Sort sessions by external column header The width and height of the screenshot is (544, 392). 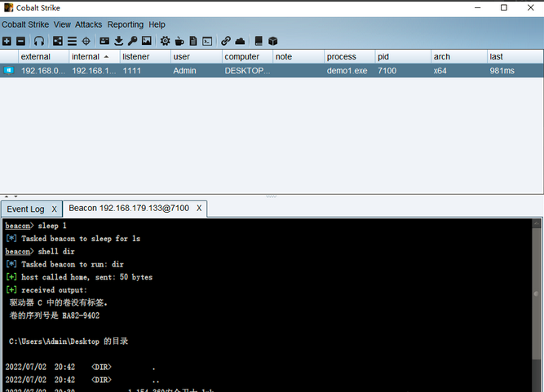43,57
